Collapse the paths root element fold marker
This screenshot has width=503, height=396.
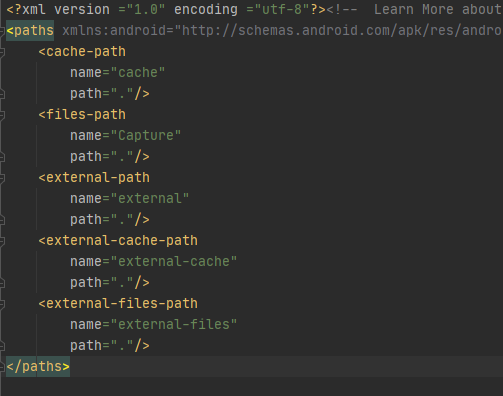[2, 31]
